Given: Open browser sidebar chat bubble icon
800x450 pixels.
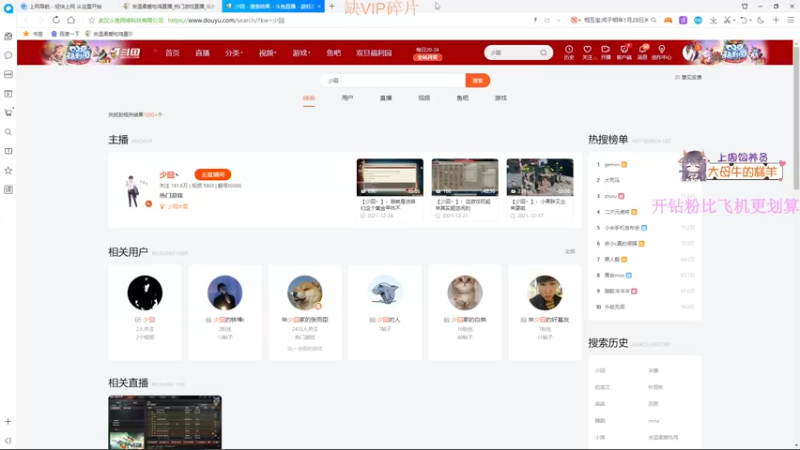Looking at the screenshot, I should coord(8,55).
